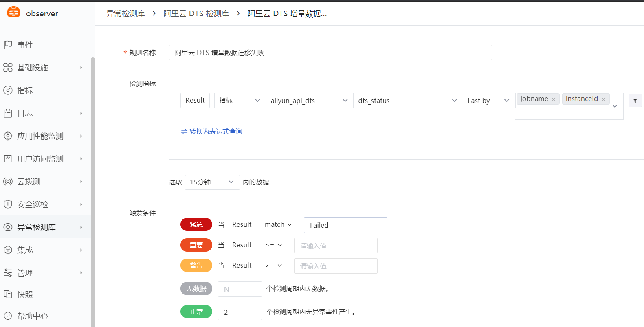
Task: Expand the 应用性能监测 submenu arrow
Action: pyautogui.click(x=81, y=136)
